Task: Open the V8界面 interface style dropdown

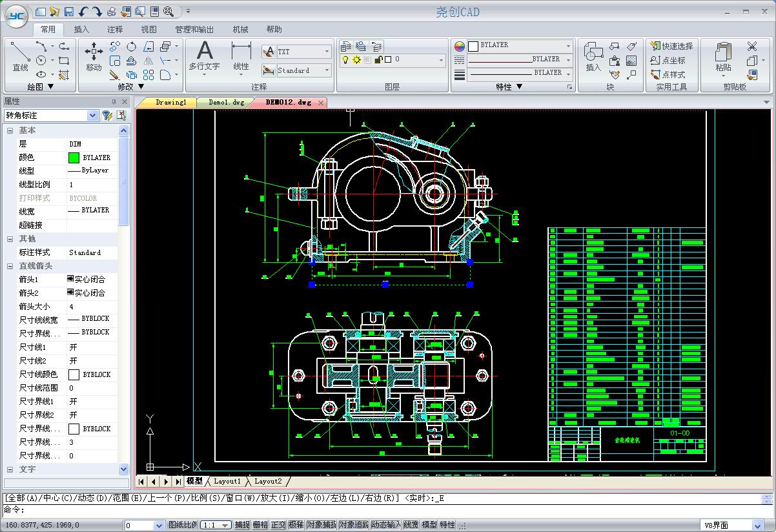Action: pos(758,526)
